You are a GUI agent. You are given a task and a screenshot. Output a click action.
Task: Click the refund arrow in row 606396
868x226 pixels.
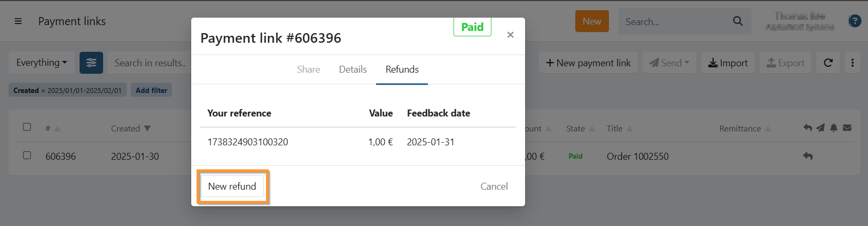pyautogui.click(x=808, y=157)
